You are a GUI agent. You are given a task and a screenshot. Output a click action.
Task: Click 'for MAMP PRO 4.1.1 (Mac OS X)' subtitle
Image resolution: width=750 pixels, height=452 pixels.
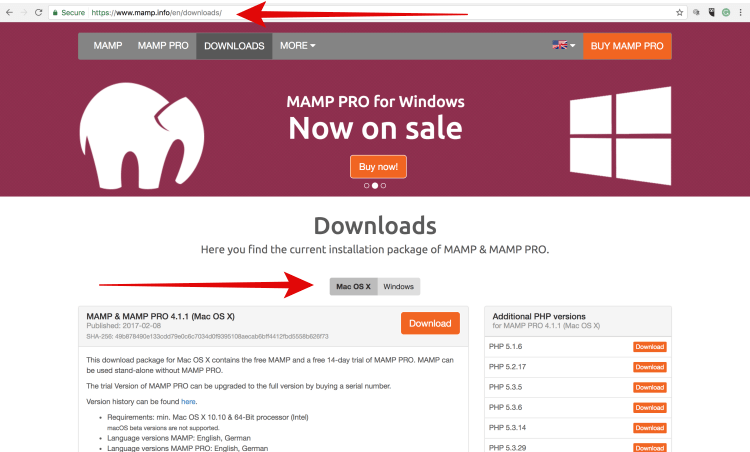pos(546,326)
